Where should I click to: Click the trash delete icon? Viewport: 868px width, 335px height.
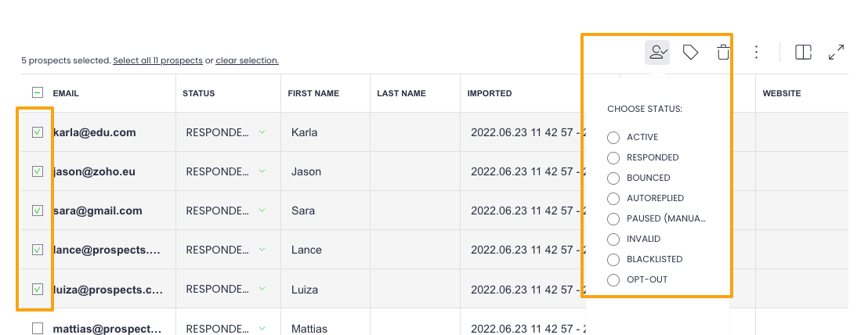coord(723,52)
